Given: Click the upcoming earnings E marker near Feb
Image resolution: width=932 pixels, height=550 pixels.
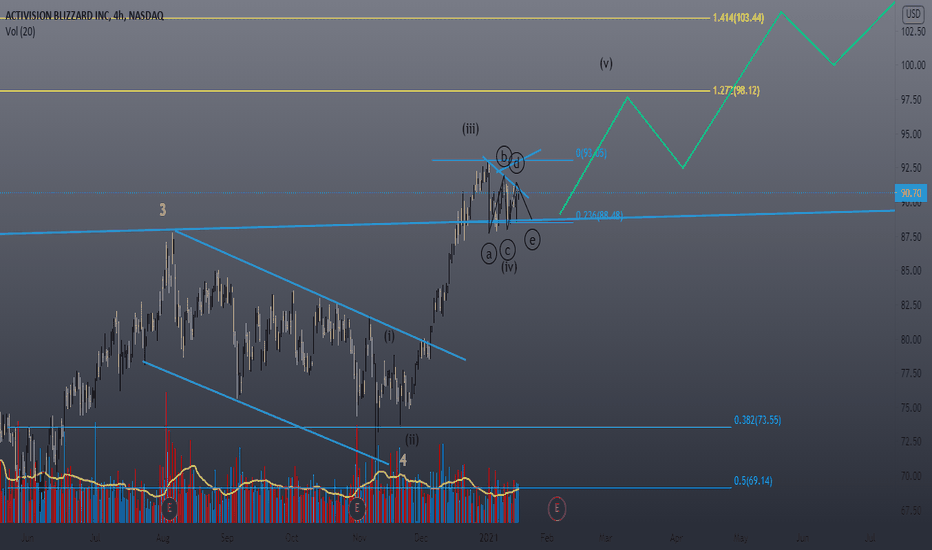Looking at the screenshot, I should tap(557, 508).
